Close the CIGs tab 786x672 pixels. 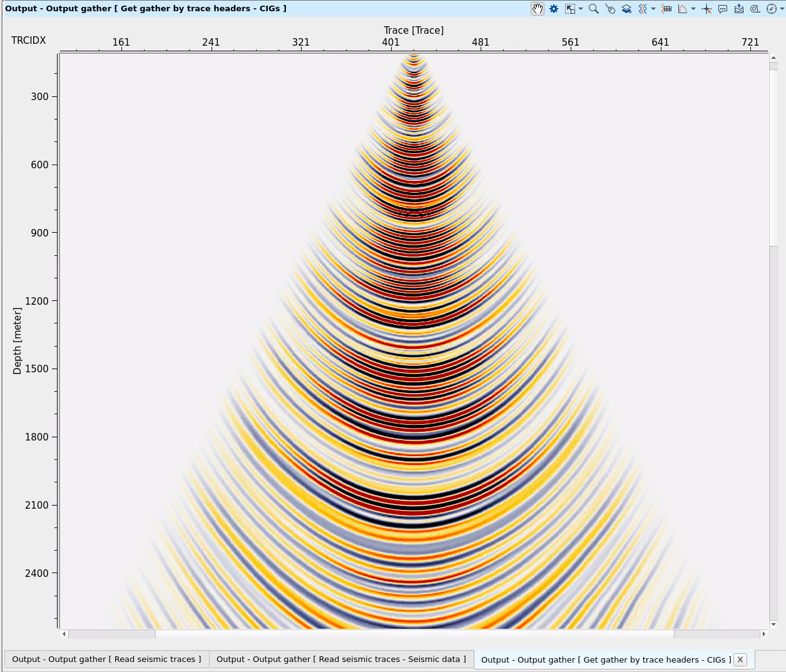740,659
